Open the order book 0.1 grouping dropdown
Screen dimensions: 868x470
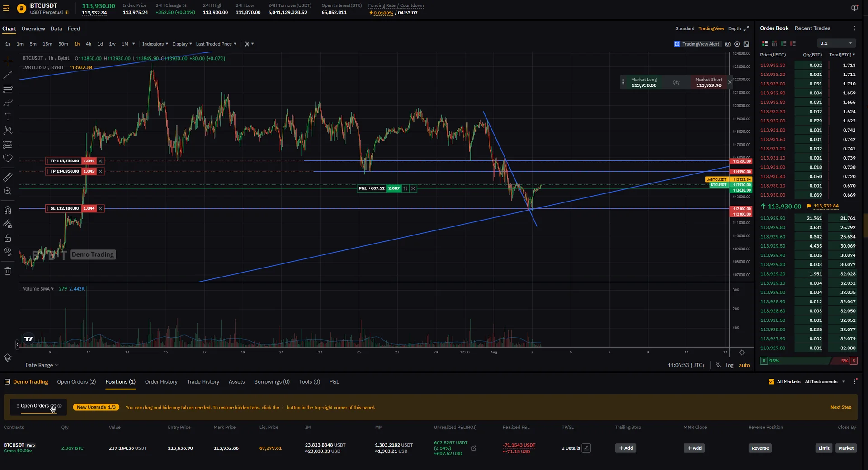[836, 43]
